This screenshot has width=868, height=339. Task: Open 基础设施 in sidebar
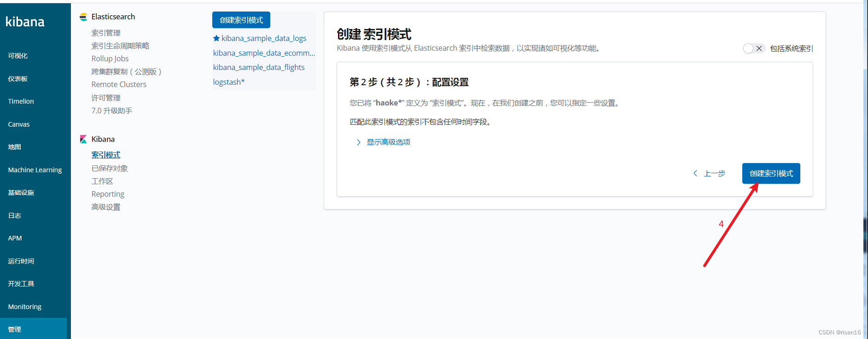(21, 193)
